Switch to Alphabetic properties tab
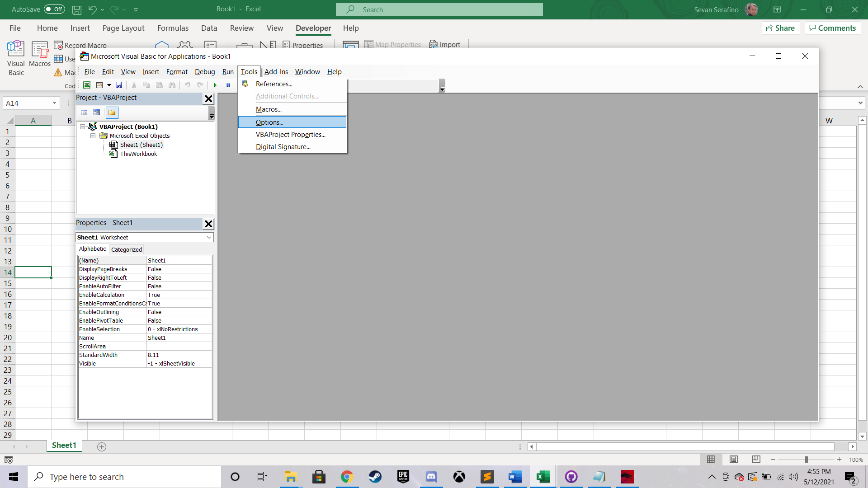This screenshot has height=488, width=868. [92, 249]
